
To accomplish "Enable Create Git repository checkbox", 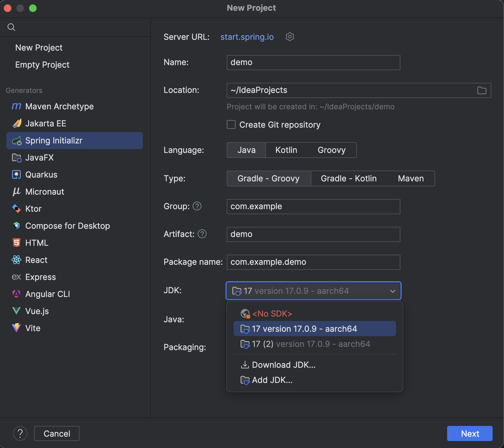I will coord(231,125).
